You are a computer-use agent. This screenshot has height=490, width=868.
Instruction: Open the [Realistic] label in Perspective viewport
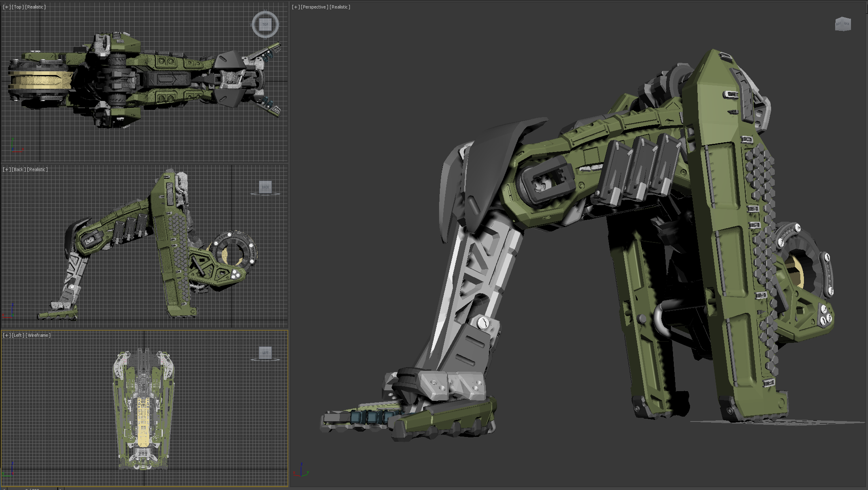pyautogui.click(x=340, y=7)
